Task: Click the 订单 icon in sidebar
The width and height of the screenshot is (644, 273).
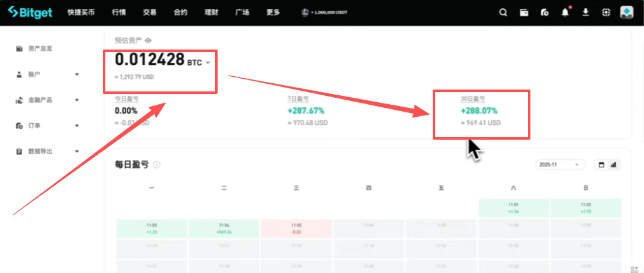Action: (x=19, y=126)
